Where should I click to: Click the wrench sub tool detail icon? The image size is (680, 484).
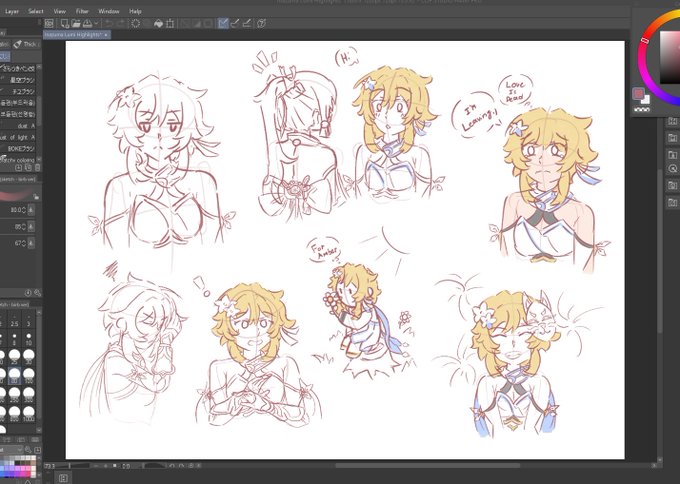coord(37,293)
